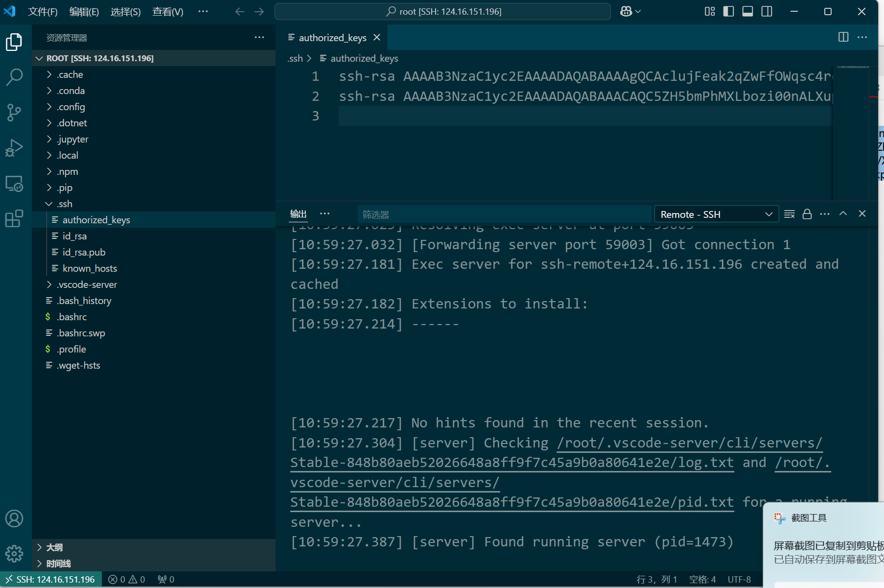The image size is (884, 588).
Task: Click .ssh in the breadcrumb
Action: (295, 58)
